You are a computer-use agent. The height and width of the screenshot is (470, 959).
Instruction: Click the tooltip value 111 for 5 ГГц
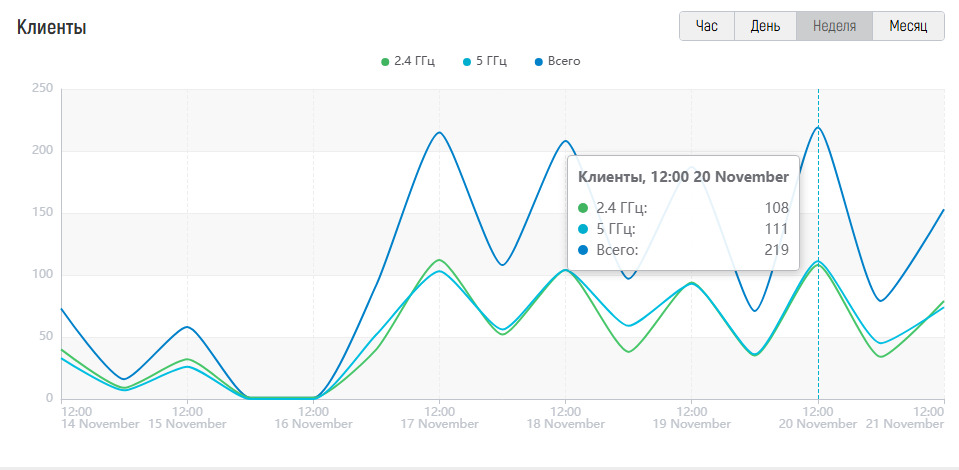777,229
